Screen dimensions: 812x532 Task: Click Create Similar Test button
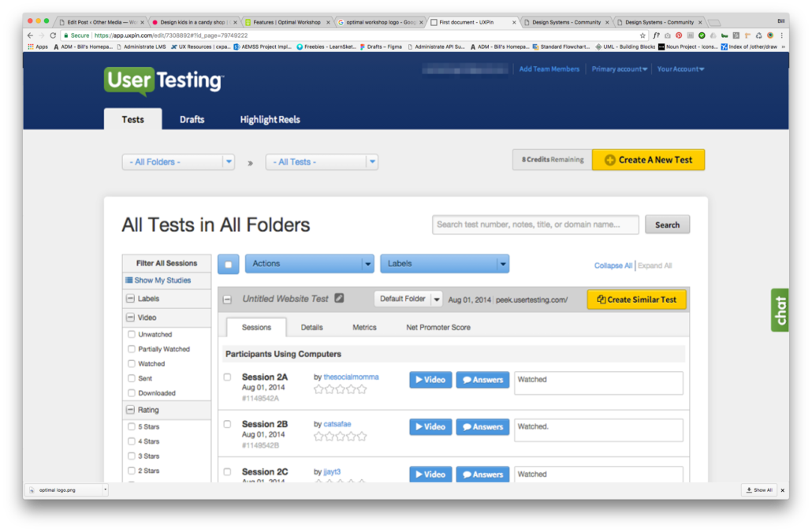tap(636, 299)
